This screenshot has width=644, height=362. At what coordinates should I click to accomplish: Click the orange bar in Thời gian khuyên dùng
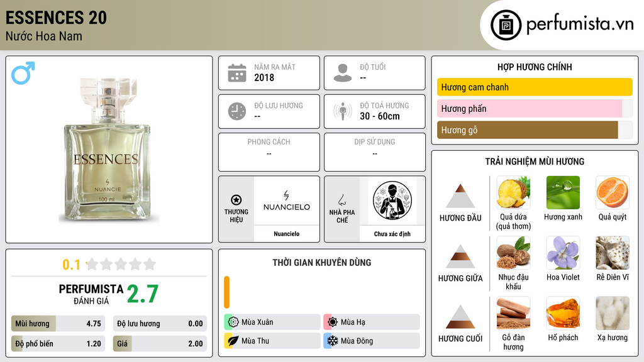point(226,292)
